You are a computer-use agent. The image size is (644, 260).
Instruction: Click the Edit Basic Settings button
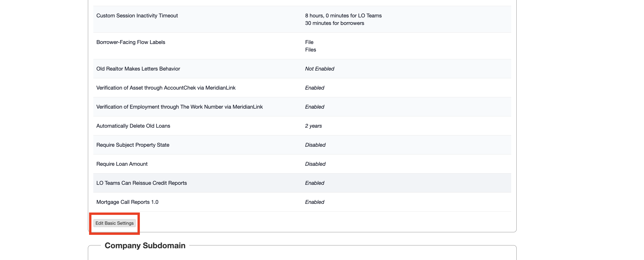point(114,223)
